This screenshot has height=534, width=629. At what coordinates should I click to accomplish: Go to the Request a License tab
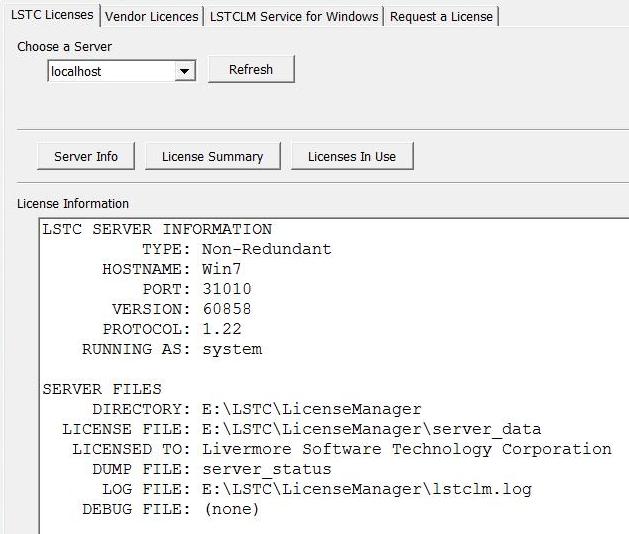click(441, 16)
